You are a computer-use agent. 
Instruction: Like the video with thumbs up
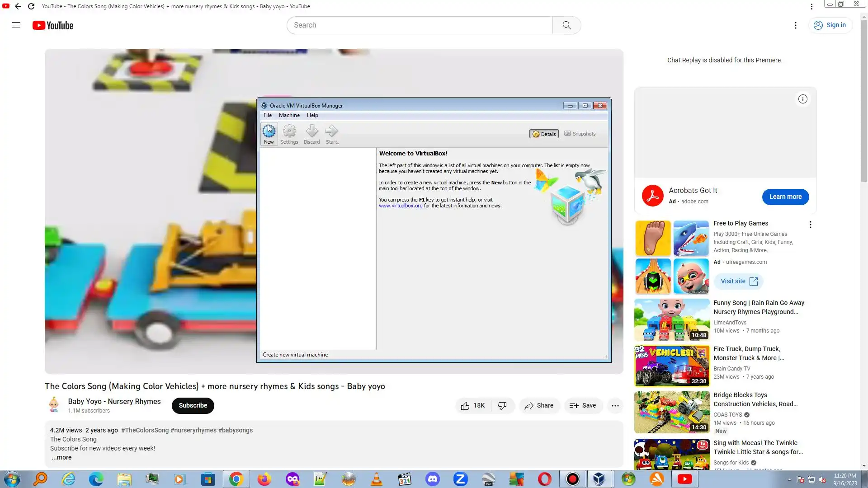tap(465, 406)
